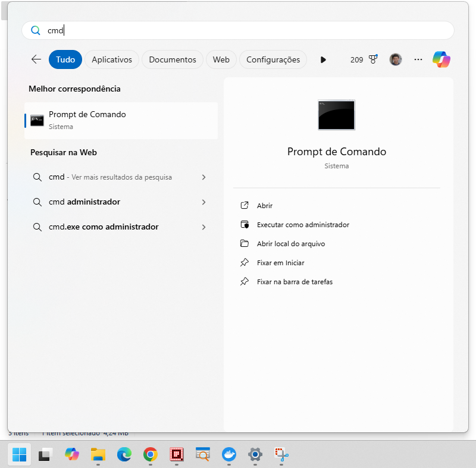This screenshot has height=468, width=476.
Task: Click Abrir local do arquivo
Action: tap(291, 244)
